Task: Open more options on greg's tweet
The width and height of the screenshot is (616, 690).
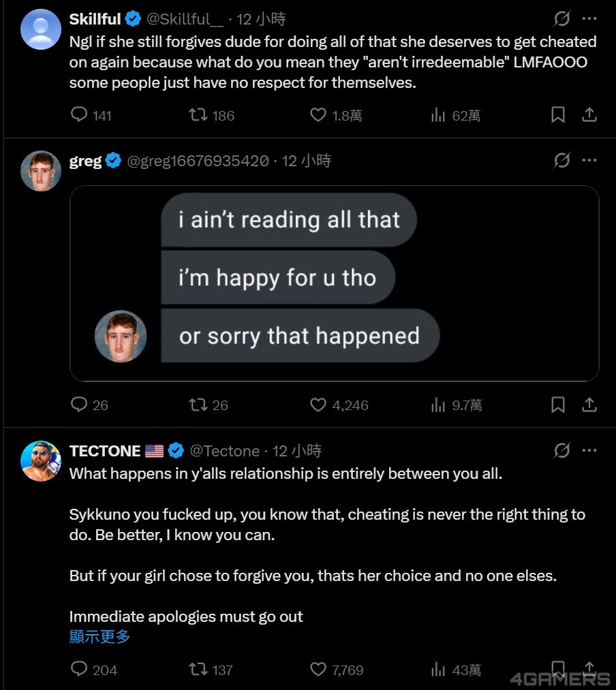Action: pos(589,161)
